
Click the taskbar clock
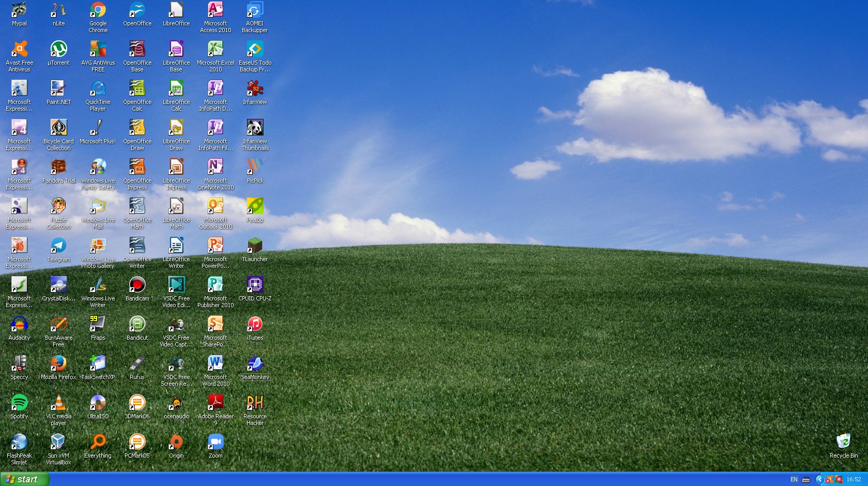click(x=854, y=479)
